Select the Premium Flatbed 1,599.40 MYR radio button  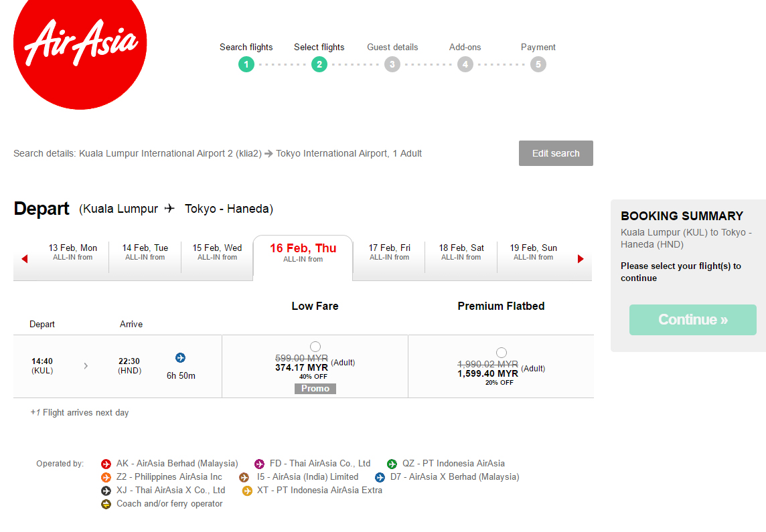502,353
